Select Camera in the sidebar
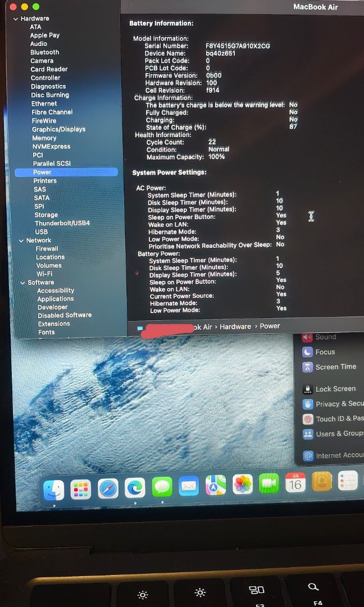Viewport: 364px width, 607px height. (x=42, y=61)
